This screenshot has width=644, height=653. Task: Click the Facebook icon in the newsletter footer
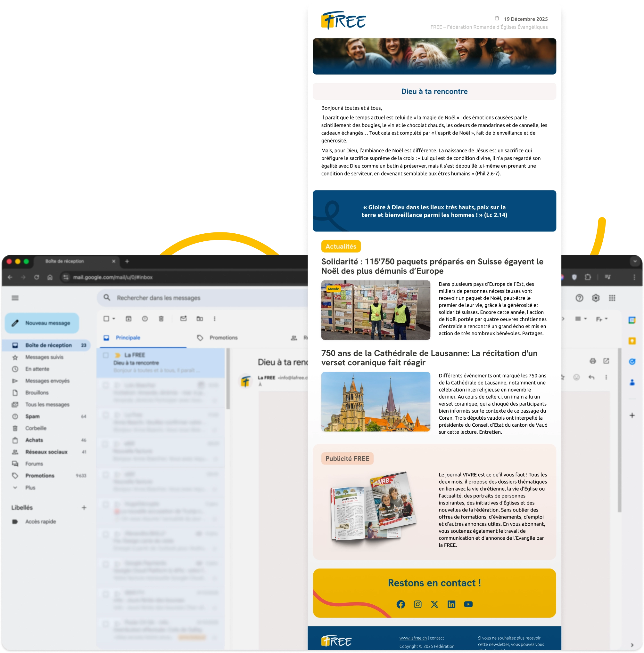[x=400, y=604]
